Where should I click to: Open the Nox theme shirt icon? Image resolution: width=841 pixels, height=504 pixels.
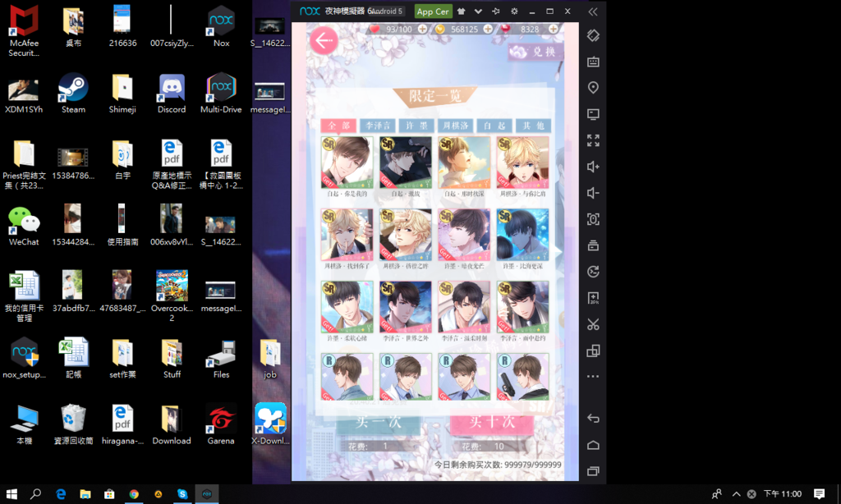(x=461, y=11)
